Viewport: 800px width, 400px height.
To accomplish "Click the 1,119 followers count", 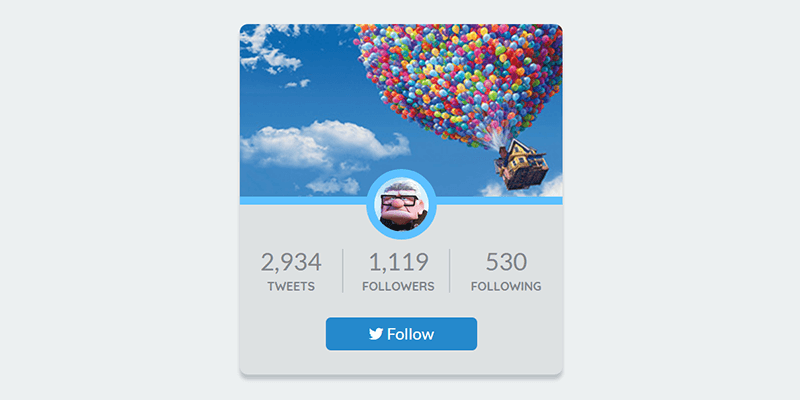I will [x=398, y=262].
